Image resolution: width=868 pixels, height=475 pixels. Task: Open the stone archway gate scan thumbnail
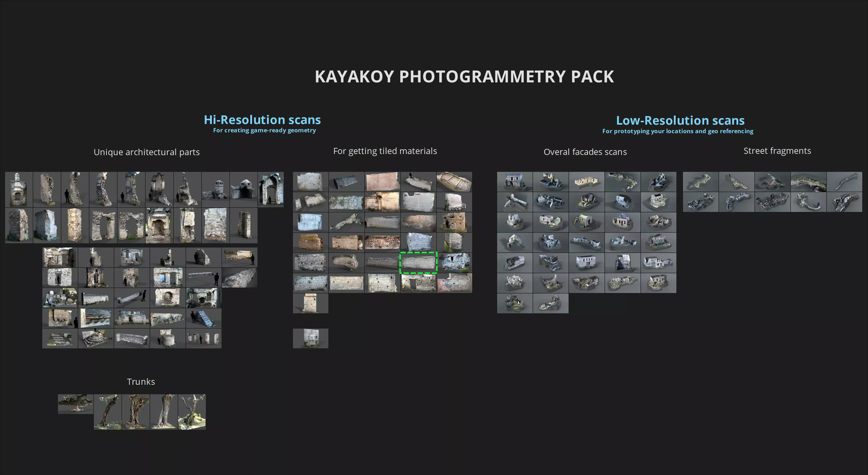click(271, 189)
